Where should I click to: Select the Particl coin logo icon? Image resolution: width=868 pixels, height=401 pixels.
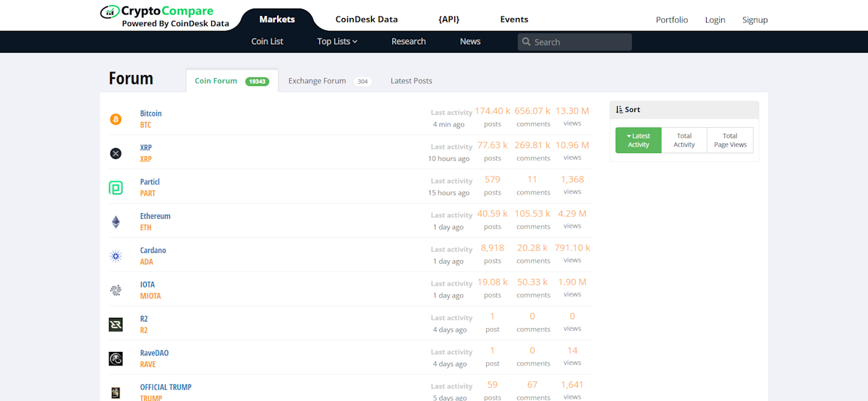(116, 188)
